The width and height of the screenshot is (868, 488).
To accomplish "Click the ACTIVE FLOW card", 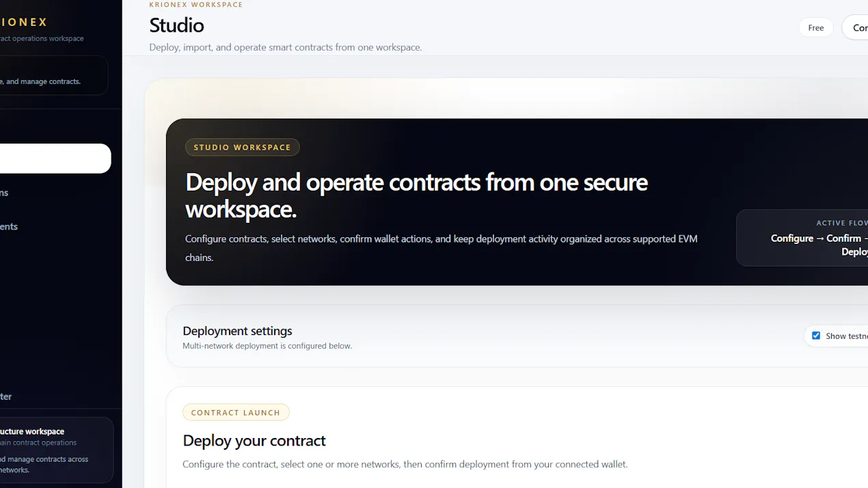I will (802, 238).
